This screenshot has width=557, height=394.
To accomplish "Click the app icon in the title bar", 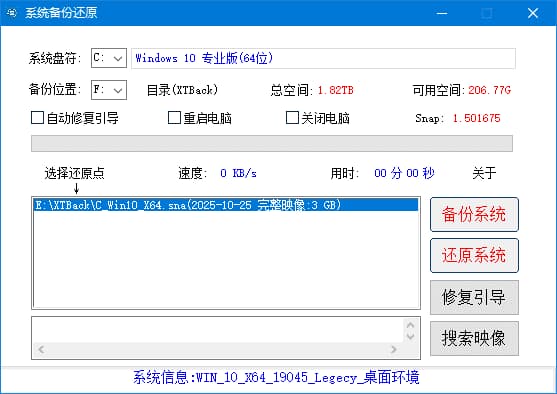I will (x=12, y=13).
